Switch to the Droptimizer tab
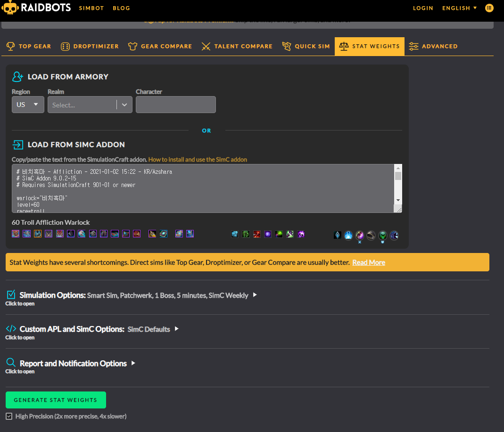504x432 pixels. click(x=90, y=46)
